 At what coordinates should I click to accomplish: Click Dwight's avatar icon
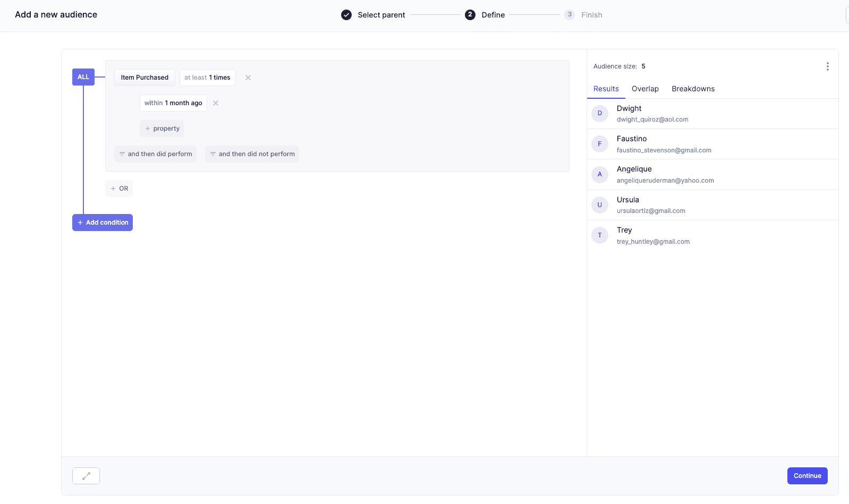pos(600,114)
